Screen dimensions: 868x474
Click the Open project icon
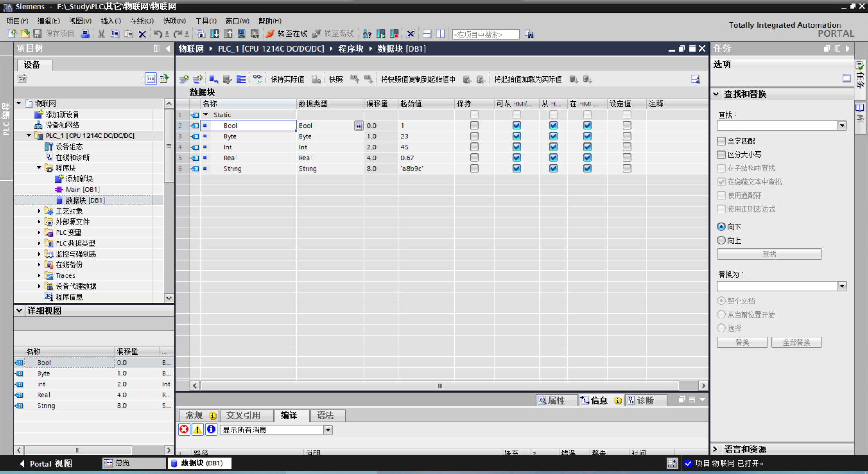[x=25, y=34]
